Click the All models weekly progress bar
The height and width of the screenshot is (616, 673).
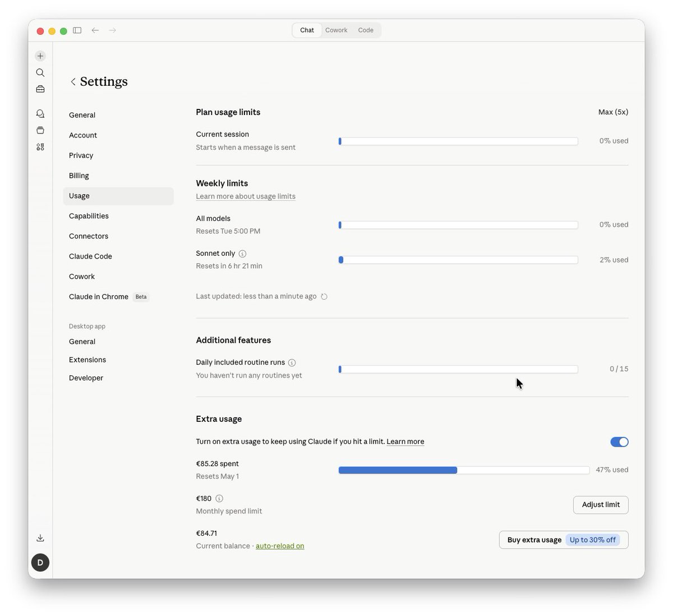coord(458,225)
